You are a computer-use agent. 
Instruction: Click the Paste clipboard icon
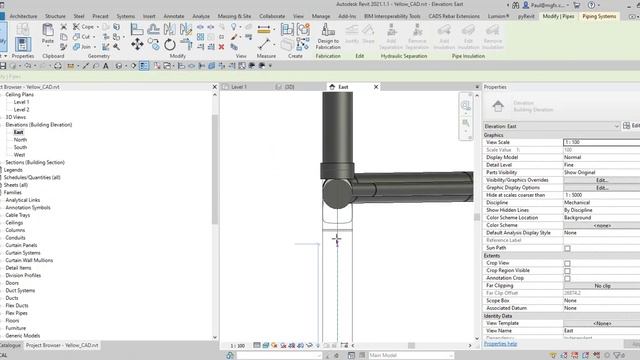(48, 29)
